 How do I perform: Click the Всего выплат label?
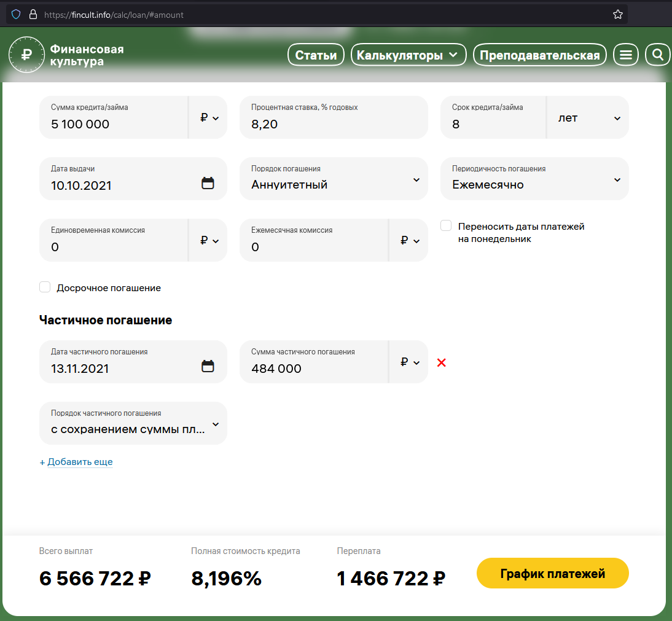tap(66, 551)
